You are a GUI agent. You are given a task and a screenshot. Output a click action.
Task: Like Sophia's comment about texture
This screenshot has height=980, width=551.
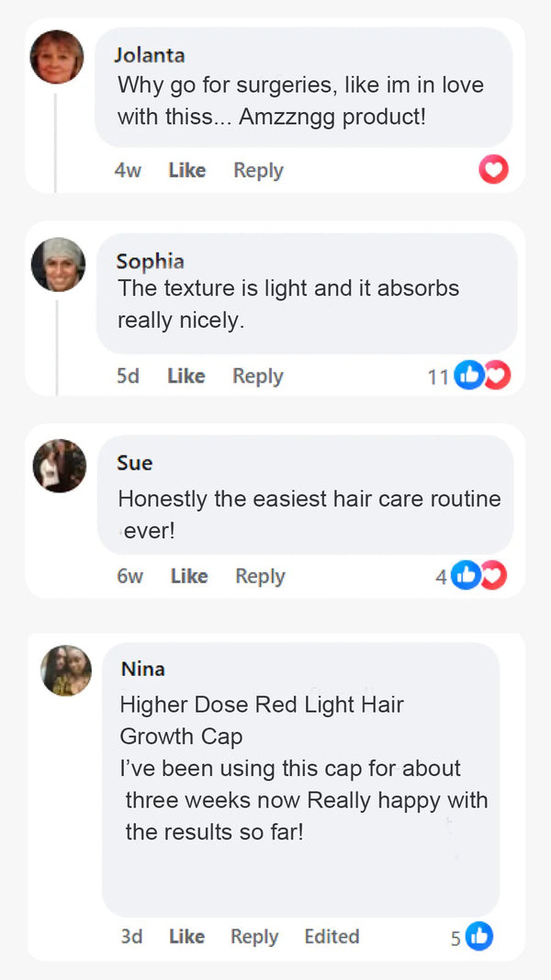coord(186,376)
